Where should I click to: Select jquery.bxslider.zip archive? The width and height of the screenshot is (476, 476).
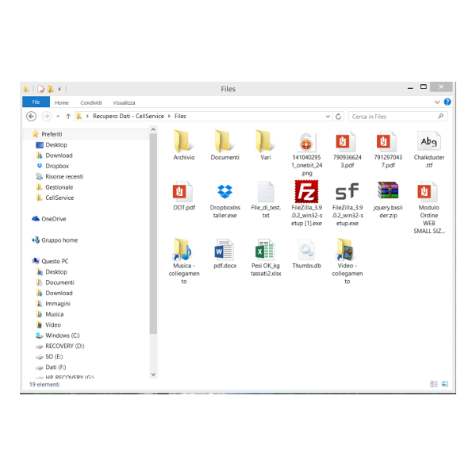coord(388,201)
